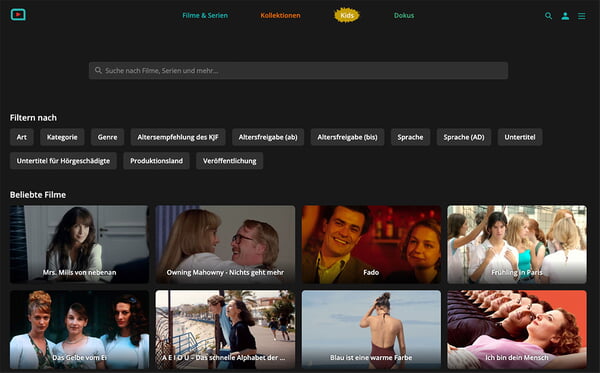Viewport: 600px width, 373px height.
Task: Click the 'Beliebte Filme' heading
Action: 38,195
